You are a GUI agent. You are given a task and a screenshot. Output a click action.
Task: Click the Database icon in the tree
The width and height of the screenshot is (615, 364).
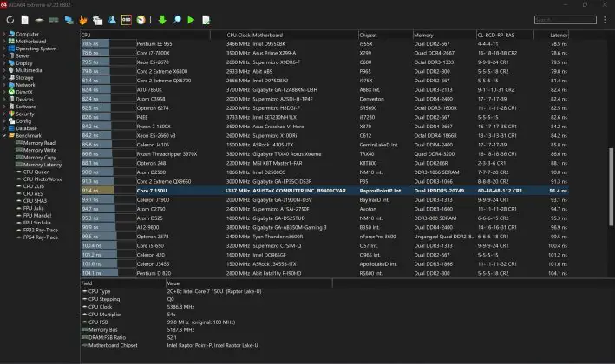12,128
